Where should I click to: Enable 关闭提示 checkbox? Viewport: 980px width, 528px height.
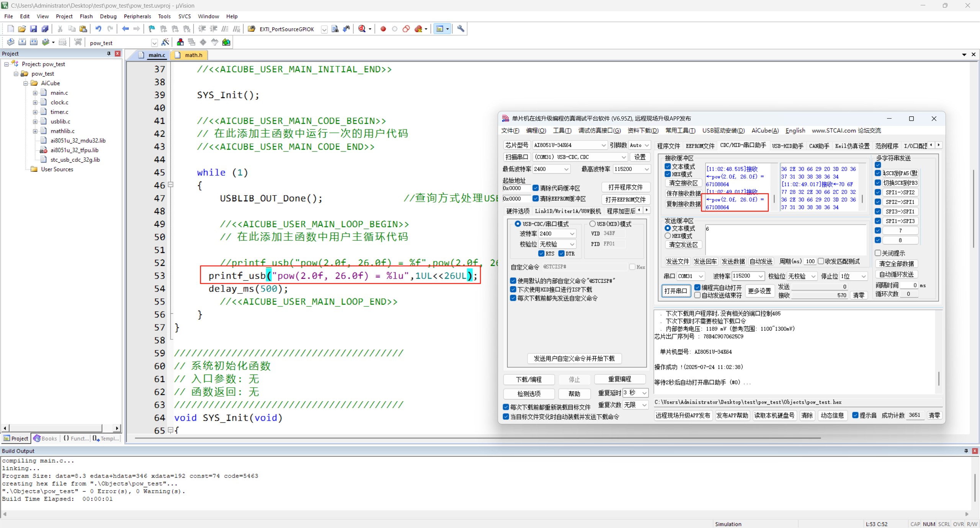tap(878, 253)
